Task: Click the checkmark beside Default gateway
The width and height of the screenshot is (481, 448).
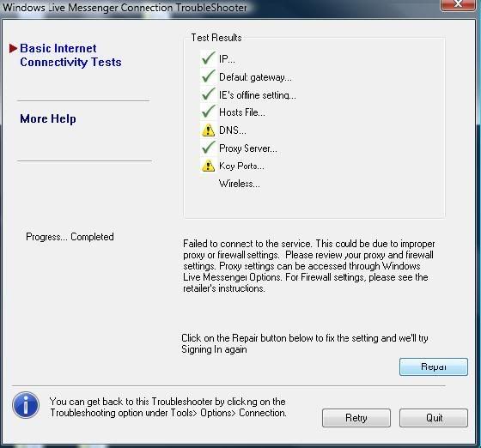Action: 208,76
